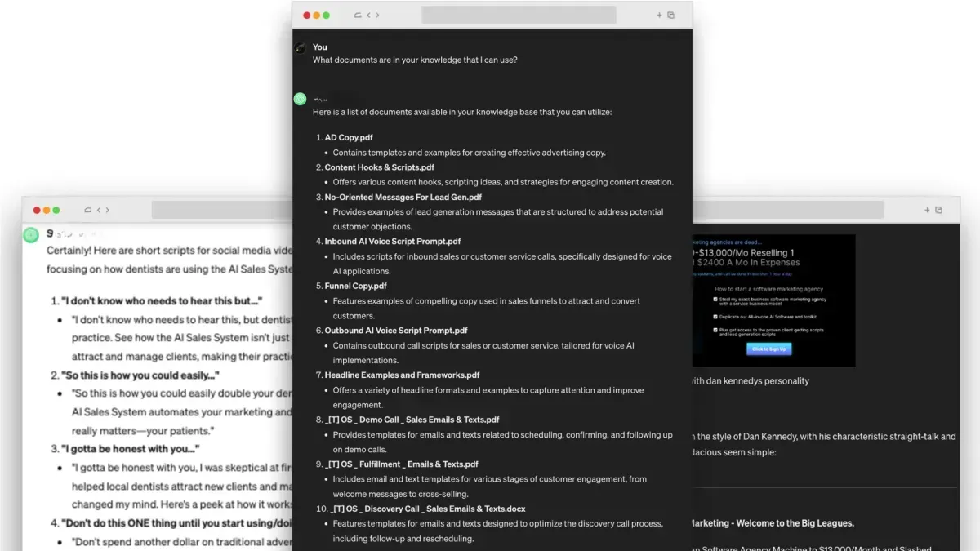Select 'No-Oriented Messages For Lead Gen.pdf'
Viewport: 980px width, 551px height.
(x=403, y=197)
